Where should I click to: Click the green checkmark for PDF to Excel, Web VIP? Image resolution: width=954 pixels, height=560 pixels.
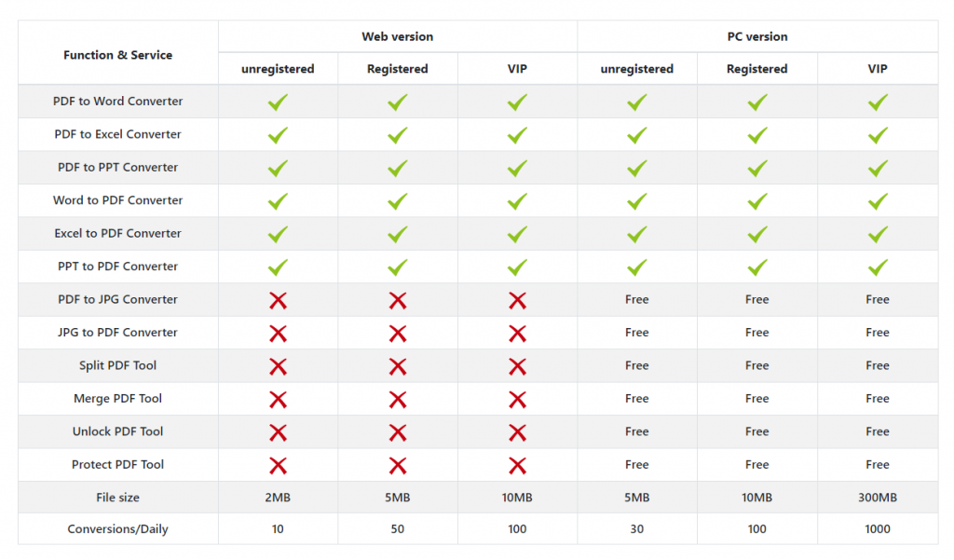click(517, 135)
